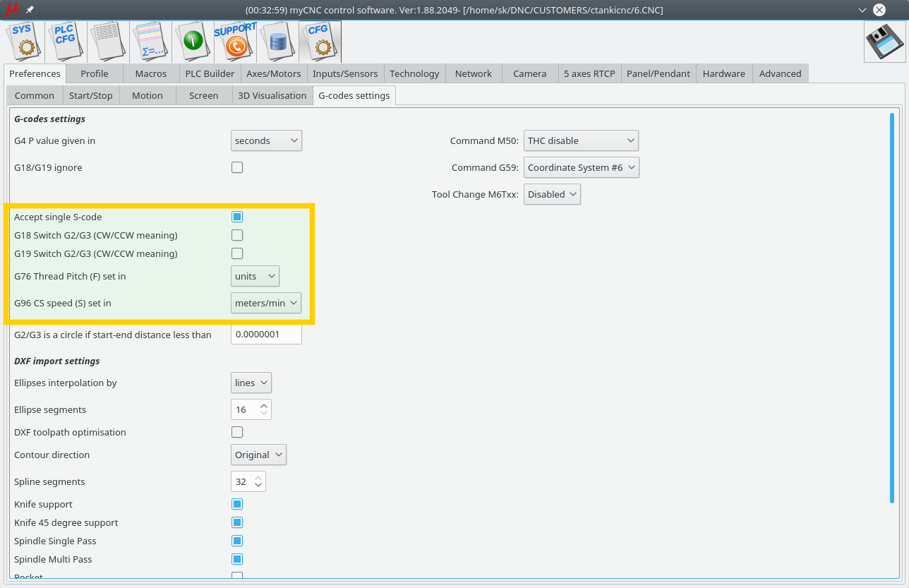Enable the G18/G19 ignore checkbox

coord(237,167)
